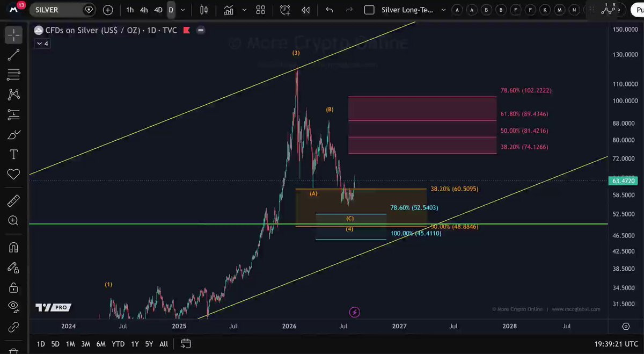
Task: Toggle hide all drawings eye icon
Action: 13,307
